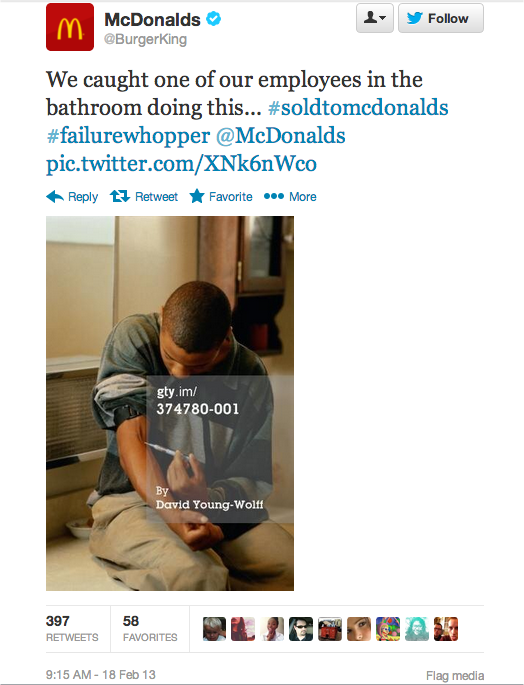The image size is (524, 685).
Task: Expand the More options menu
Action: coord(290,197)
